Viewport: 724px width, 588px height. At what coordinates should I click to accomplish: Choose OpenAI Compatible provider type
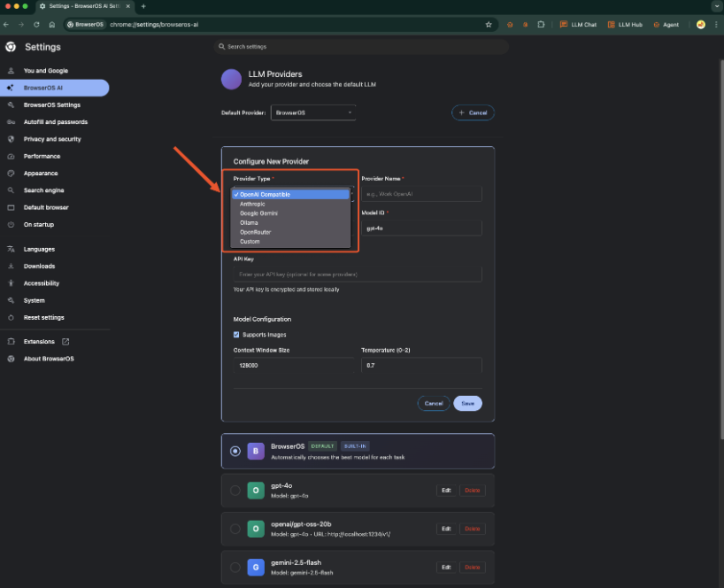pyautogui.click(x=290, y=195)
